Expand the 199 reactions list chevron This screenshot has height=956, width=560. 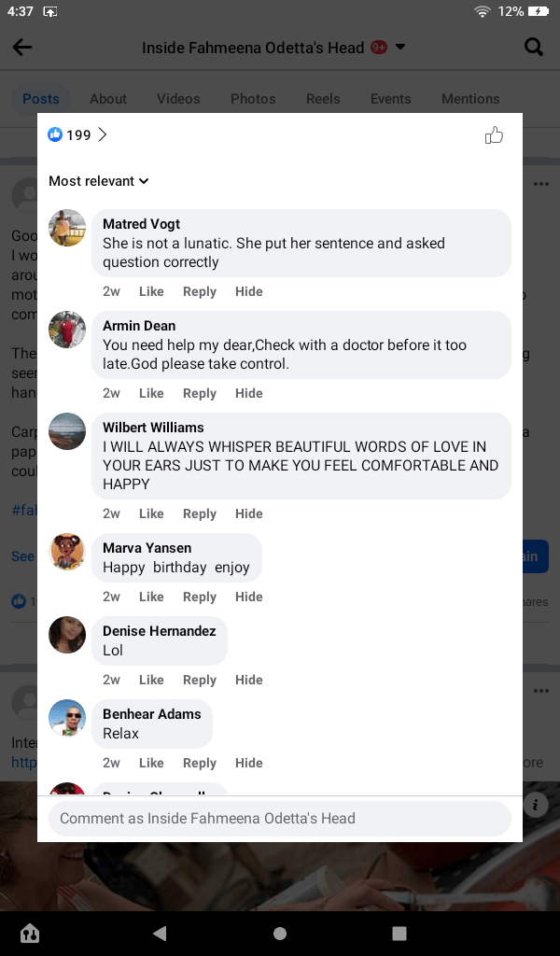(x=103, y=135)
